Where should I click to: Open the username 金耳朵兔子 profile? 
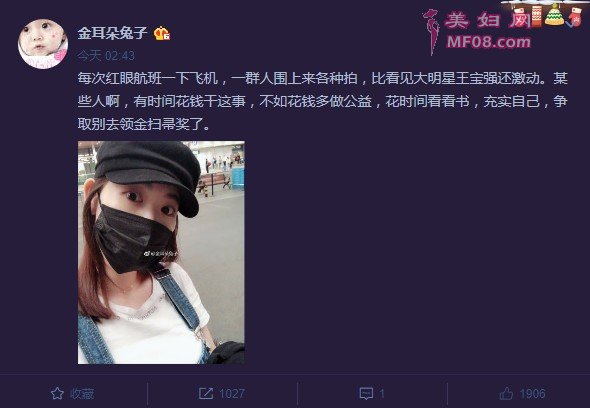coord(112,33)
